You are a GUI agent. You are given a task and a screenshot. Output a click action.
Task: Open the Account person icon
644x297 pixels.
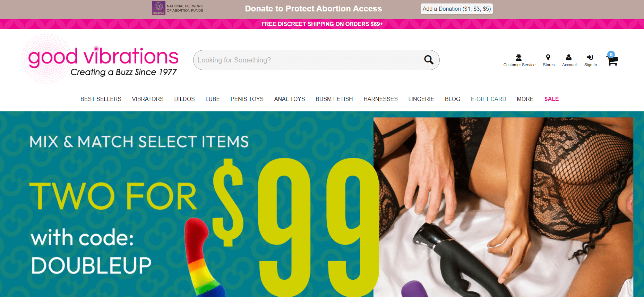tap(569, 57)
